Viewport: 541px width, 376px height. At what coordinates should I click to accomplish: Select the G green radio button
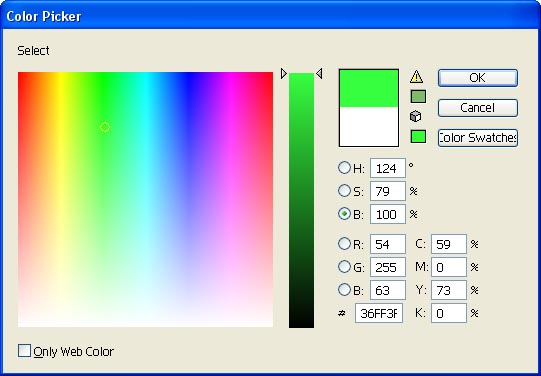[x=344, y=267]
